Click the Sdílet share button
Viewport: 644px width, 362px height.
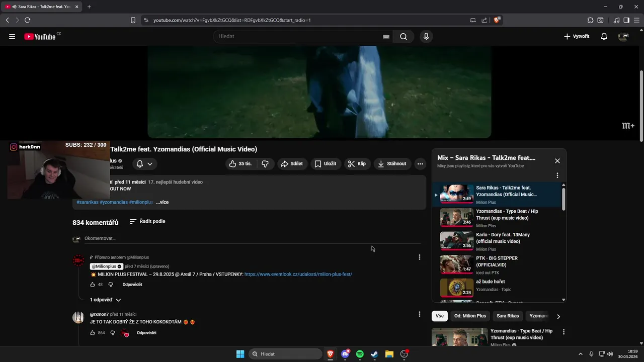click(292, 164)
